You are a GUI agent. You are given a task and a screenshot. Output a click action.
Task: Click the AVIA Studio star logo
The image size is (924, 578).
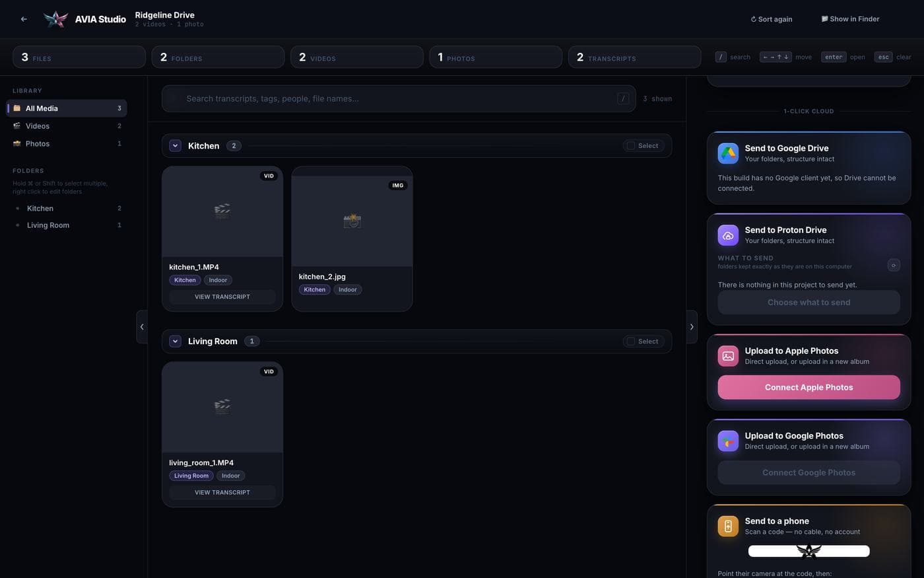click(x=55, y=19)
